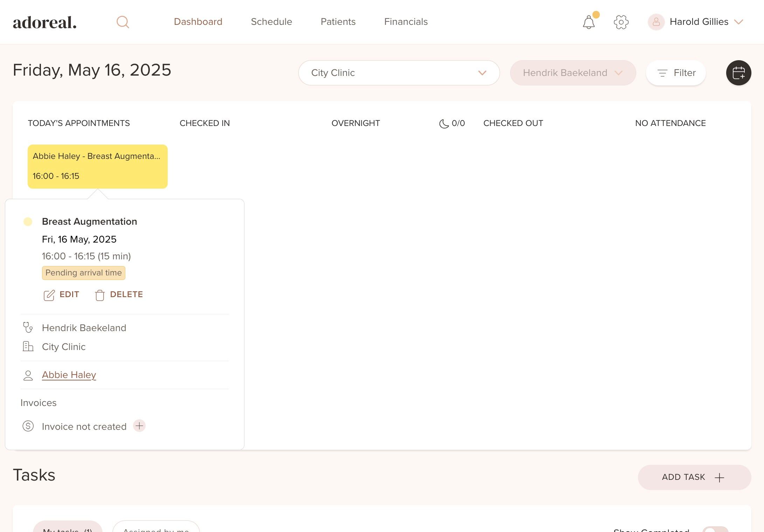Viewport: 764px width, 532px height.
Task: Open settings gear icon
Action: [621, 22]
